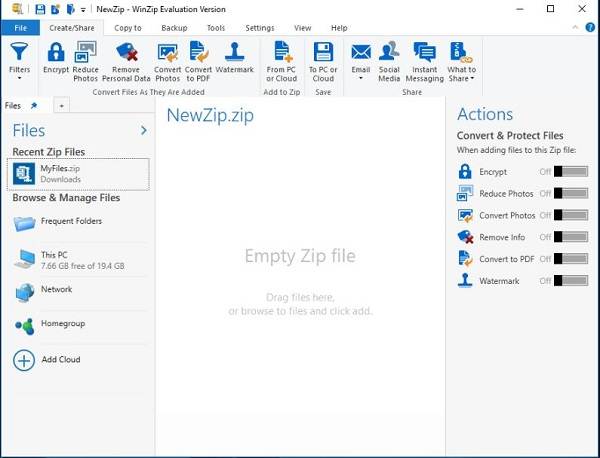Click the Instant Messaging icon
The width and height of the screenshot is (600, 458).
pyautogui.click(x=424, y=52)
